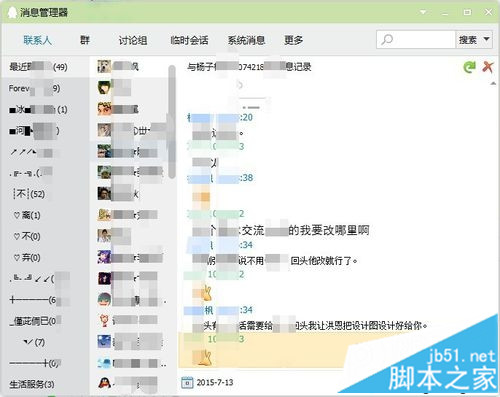Click the magnifier icon in search box
The image size is (500, 397).
[x=387, y=40]
